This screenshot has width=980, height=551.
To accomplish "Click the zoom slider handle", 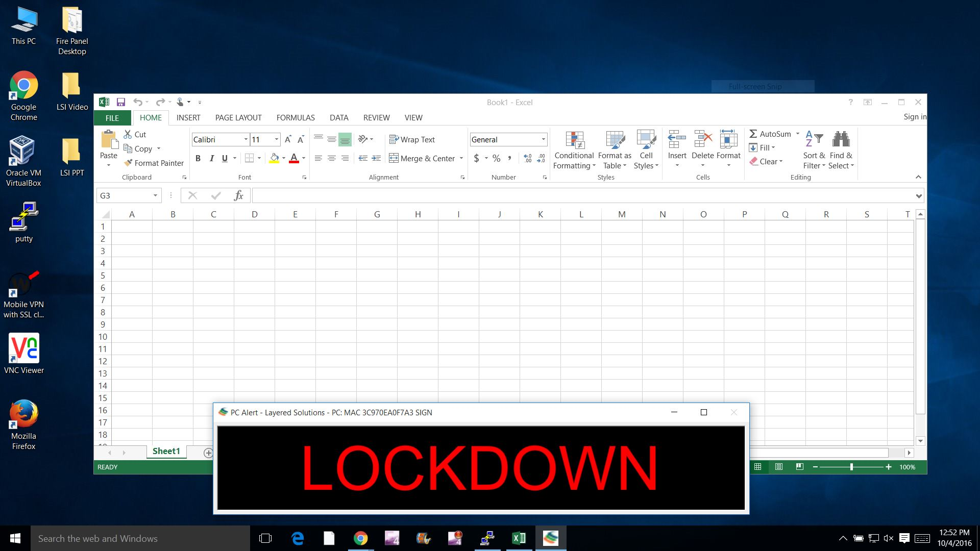I will [851, 467].
